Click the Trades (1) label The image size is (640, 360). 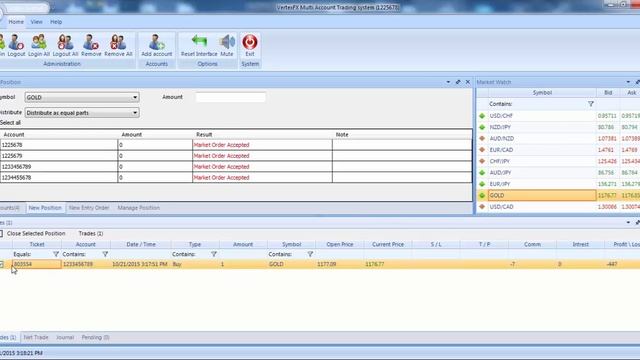click(x=91, y=233)
